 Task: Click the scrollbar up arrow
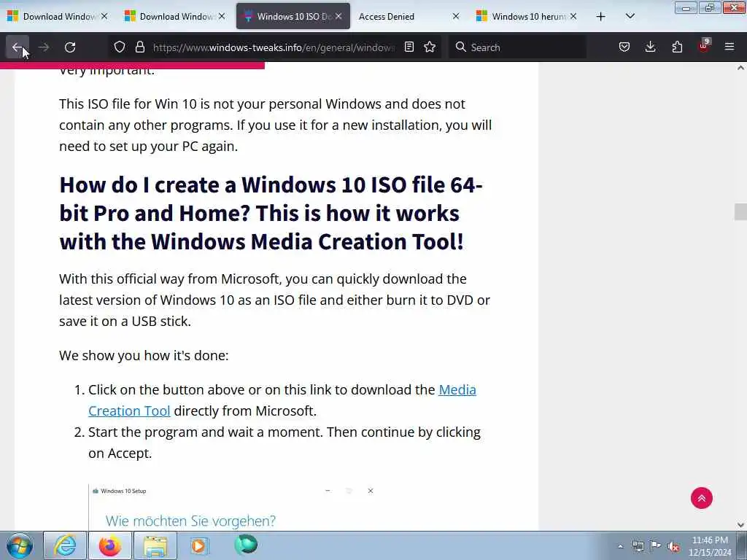741,68
